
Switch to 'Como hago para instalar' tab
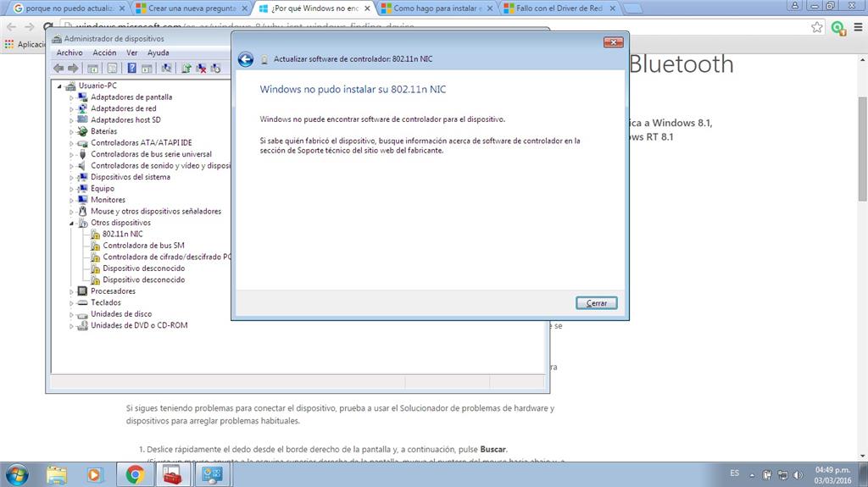[437, 8]
